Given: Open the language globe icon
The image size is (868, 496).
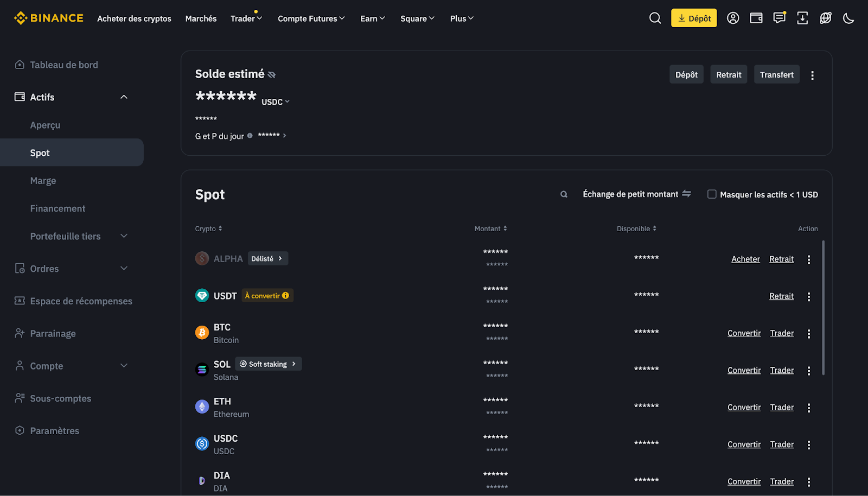Looking at the screenshot, I should click(x=825, y=18).
